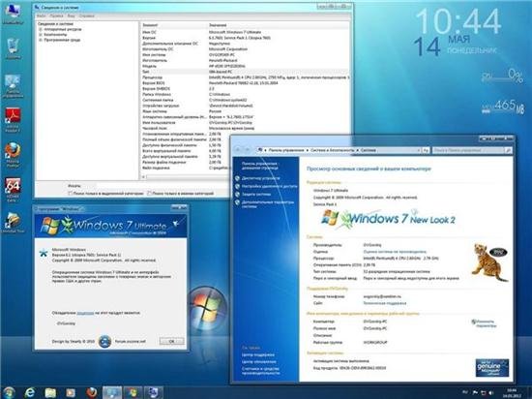Viewport: 532px width, 399px height.
Task: Open the Recycle Bin desktop icon
Action: tap(13, 47)
